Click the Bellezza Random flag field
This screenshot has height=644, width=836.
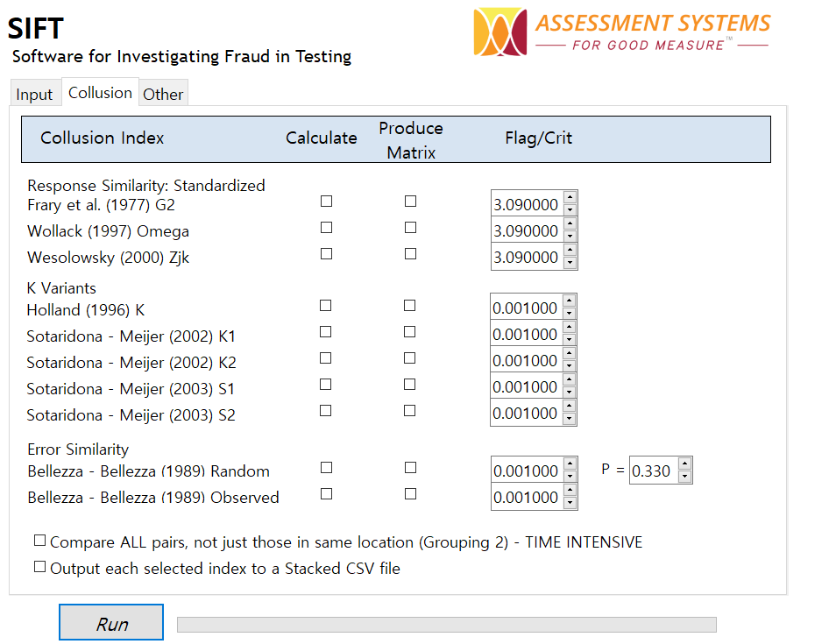point(527,471)
